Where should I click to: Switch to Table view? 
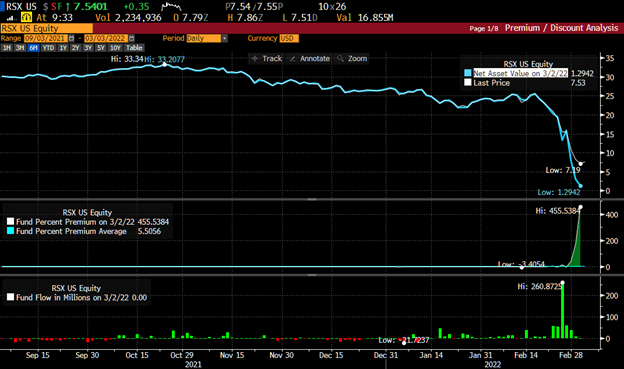click(x=134, y=48)
